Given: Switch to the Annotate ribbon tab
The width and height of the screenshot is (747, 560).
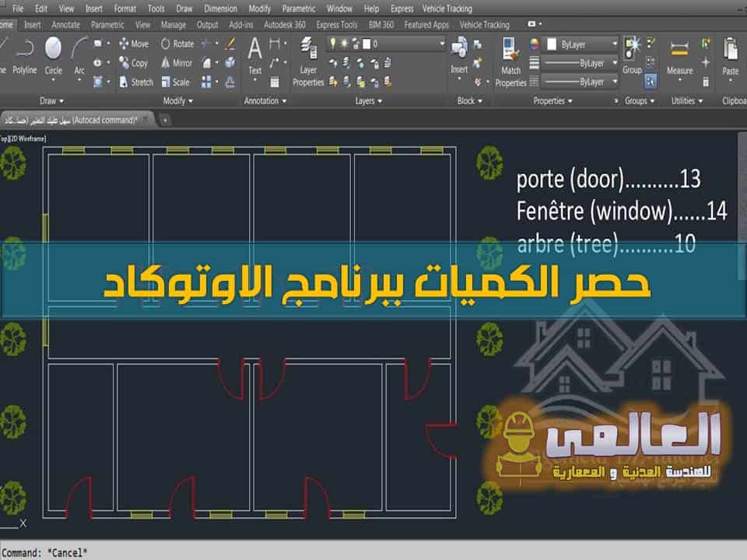Looking at the screenshot, I should pos(65,25).
